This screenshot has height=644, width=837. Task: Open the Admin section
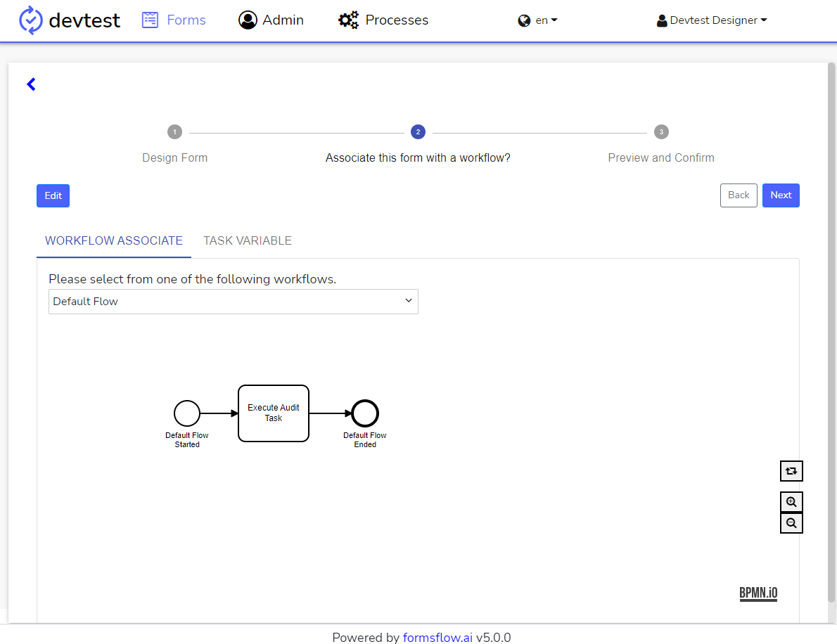coord(271,20)
